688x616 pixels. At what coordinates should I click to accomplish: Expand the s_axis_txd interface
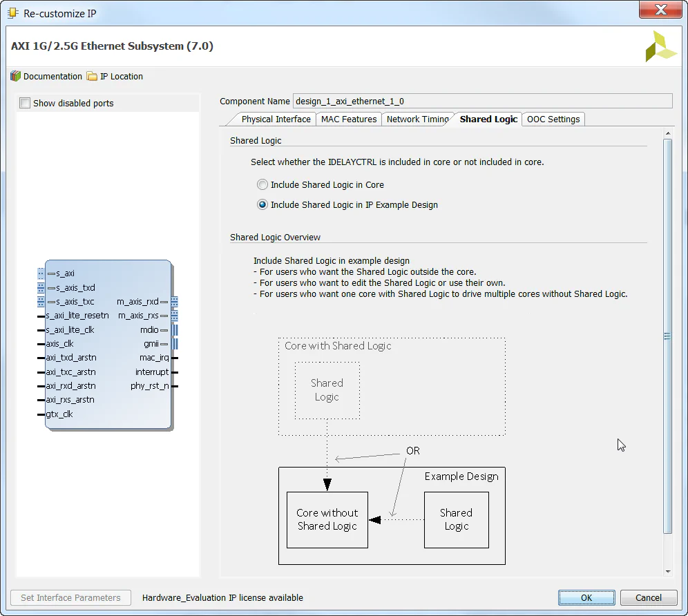point(40,288)
